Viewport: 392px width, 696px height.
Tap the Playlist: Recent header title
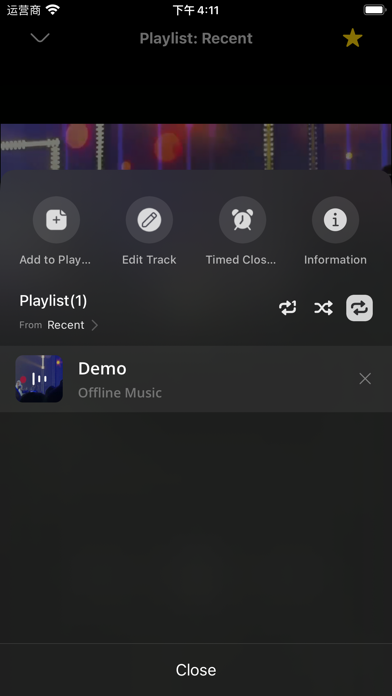click(196, 38)
